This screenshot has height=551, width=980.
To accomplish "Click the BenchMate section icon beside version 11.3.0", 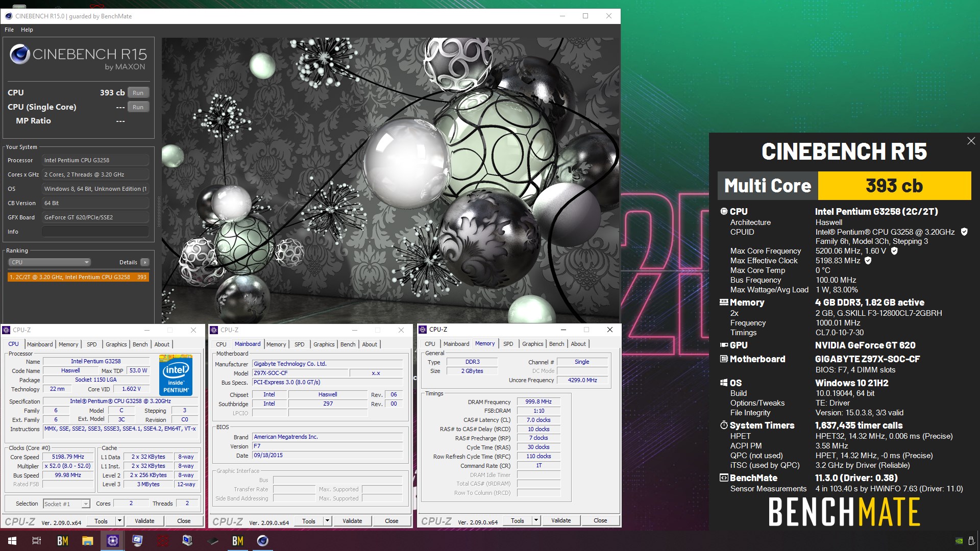I will coord(724,478).
